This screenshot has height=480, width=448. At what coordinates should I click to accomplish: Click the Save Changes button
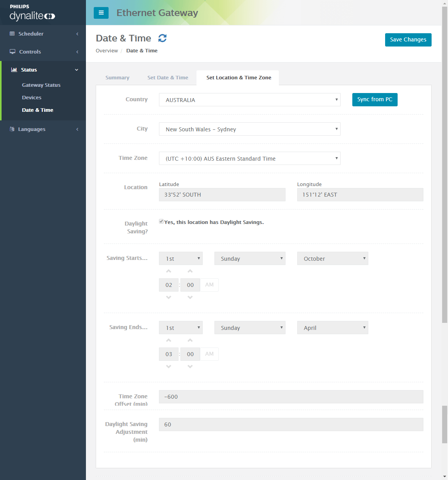[x=408, y=39]
